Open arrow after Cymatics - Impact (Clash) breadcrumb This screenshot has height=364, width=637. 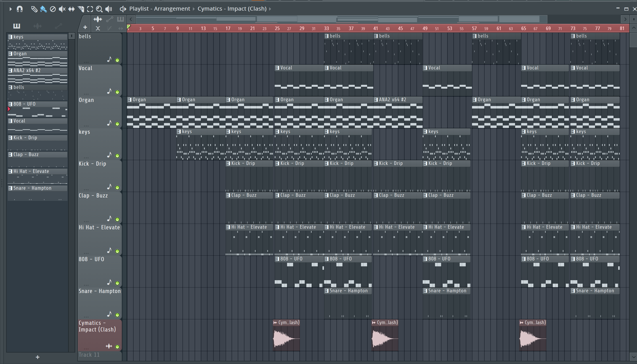click(x=270, y=9)
